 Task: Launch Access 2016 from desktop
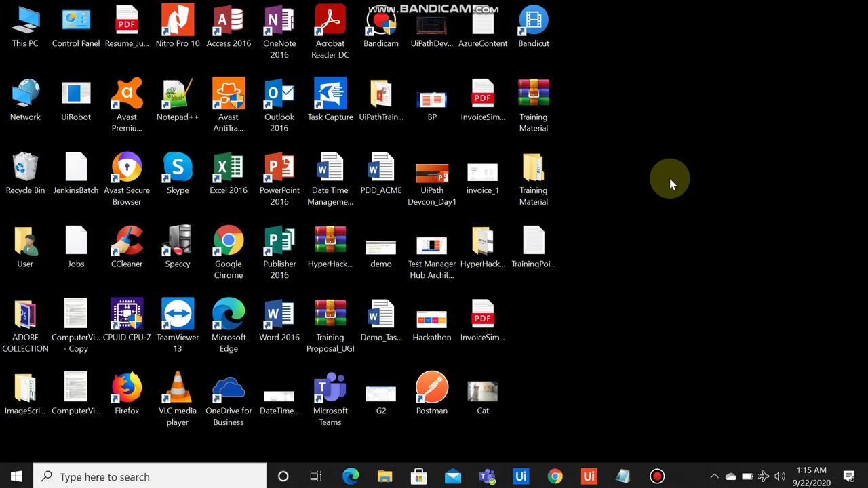pos(229,27)
